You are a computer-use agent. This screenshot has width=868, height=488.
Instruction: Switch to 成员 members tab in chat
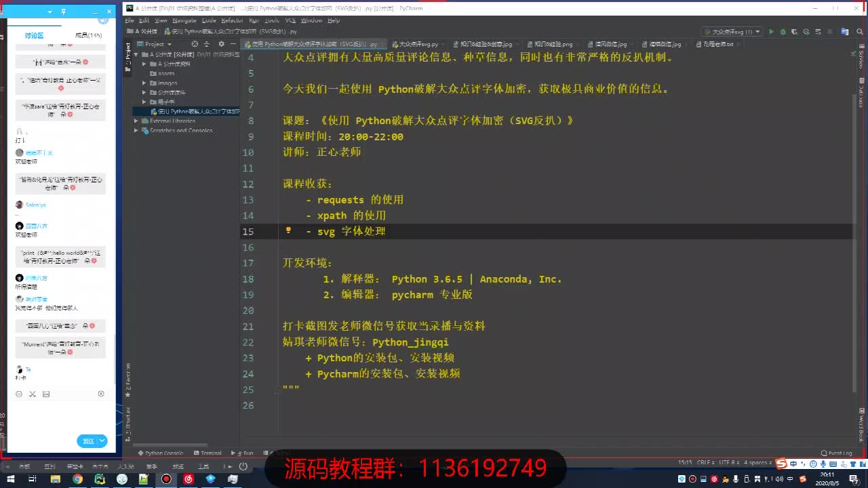click(x=88, y=35)
